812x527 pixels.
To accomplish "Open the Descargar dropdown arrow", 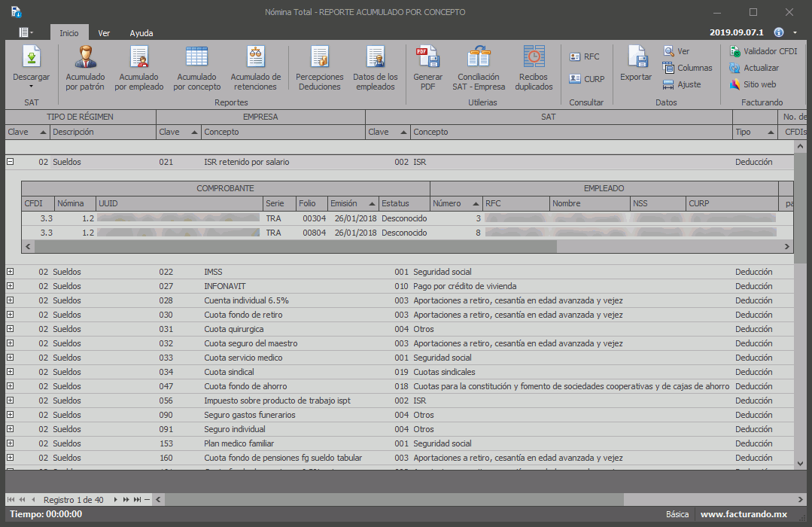I will pyautogui.click(x=32, y=87).
